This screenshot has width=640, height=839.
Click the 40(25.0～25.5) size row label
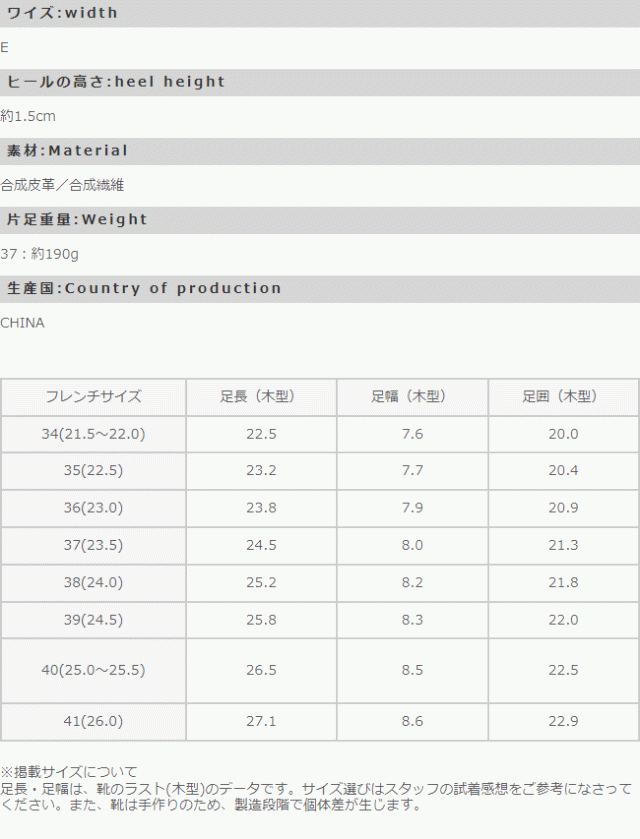[93, 670]
